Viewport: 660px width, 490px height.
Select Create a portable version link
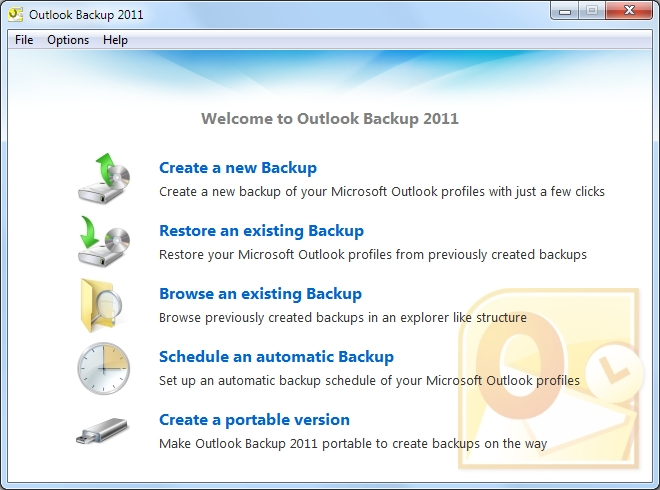point(254,420)
